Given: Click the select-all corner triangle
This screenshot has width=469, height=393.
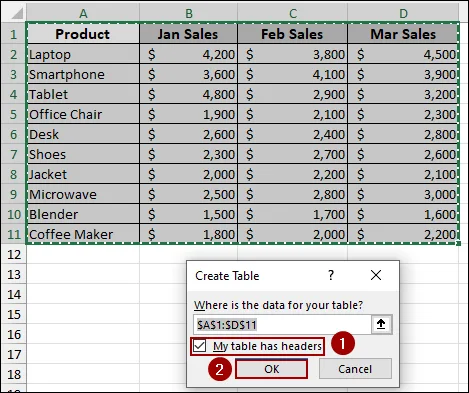Looking at the screenshot, I should click(17, 14).
